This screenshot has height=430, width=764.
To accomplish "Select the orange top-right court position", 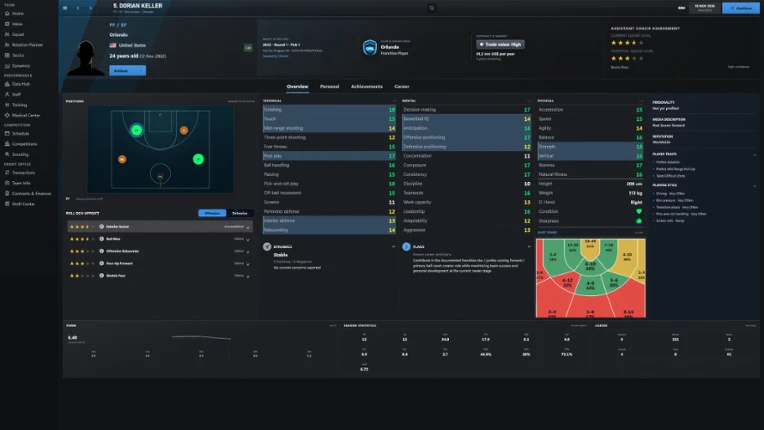I will [184, 130].
